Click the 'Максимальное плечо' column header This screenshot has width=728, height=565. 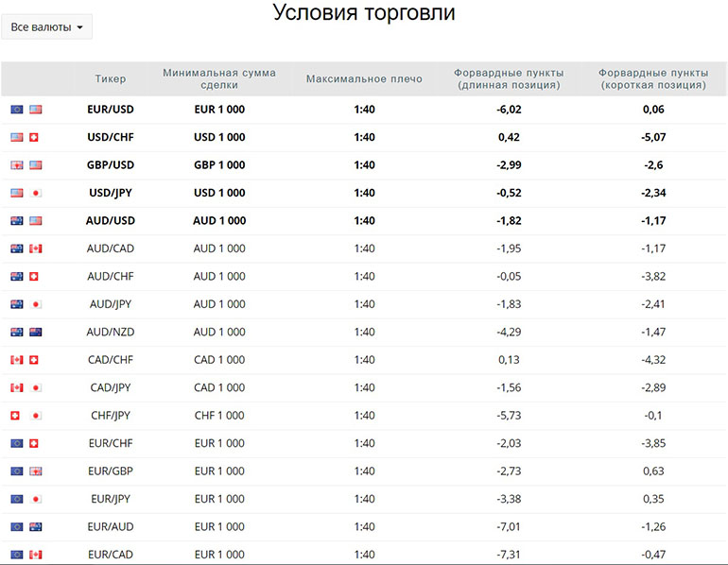(x=364, y=78)
